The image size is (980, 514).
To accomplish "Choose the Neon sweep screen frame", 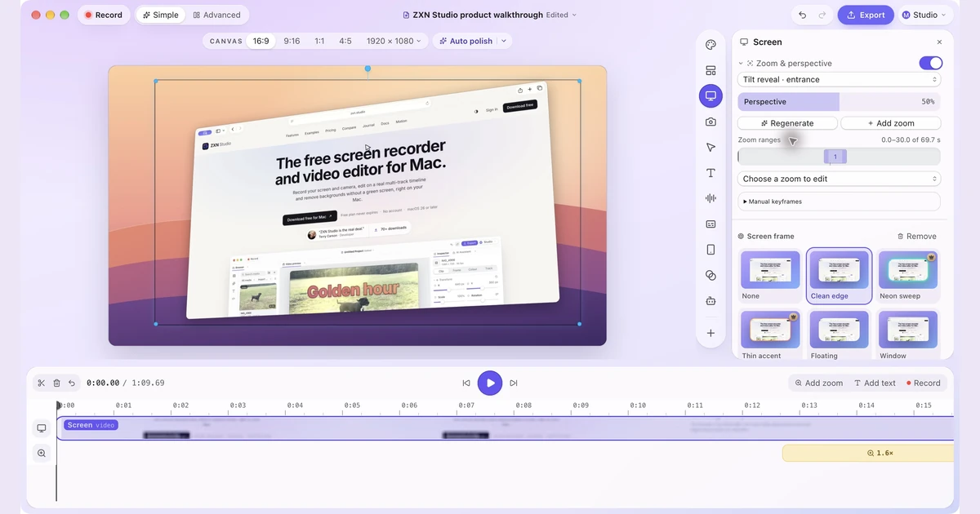I will click(x=907, y=276).
